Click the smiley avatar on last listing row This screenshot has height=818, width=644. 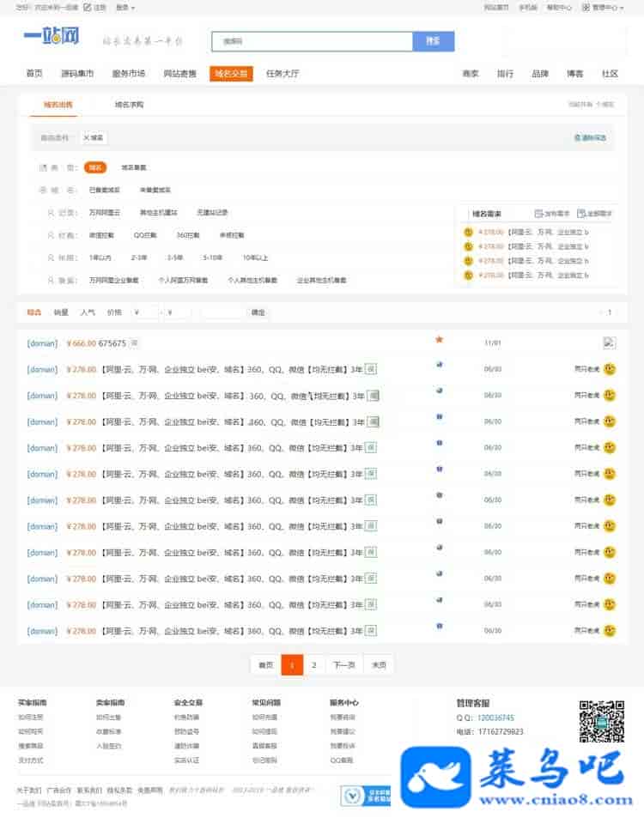[x=610, y=631]
